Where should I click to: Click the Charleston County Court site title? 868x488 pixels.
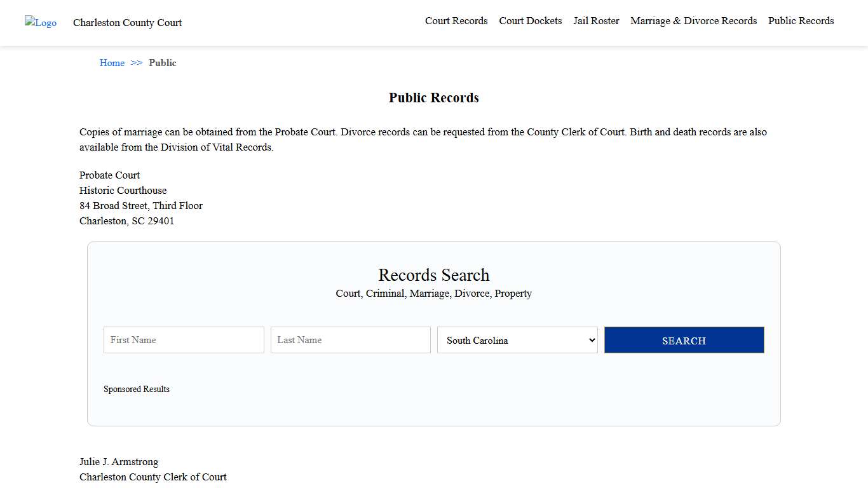point(127,23)
